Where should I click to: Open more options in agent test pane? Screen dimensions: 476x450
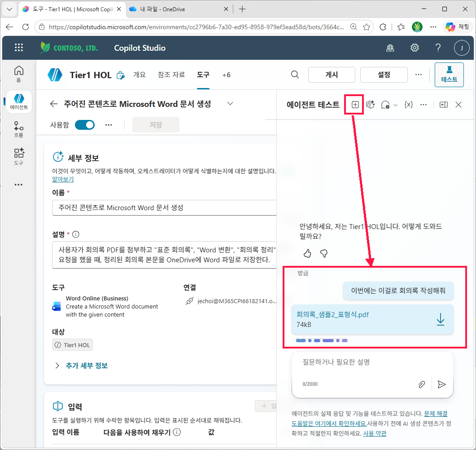click(424, 105)
